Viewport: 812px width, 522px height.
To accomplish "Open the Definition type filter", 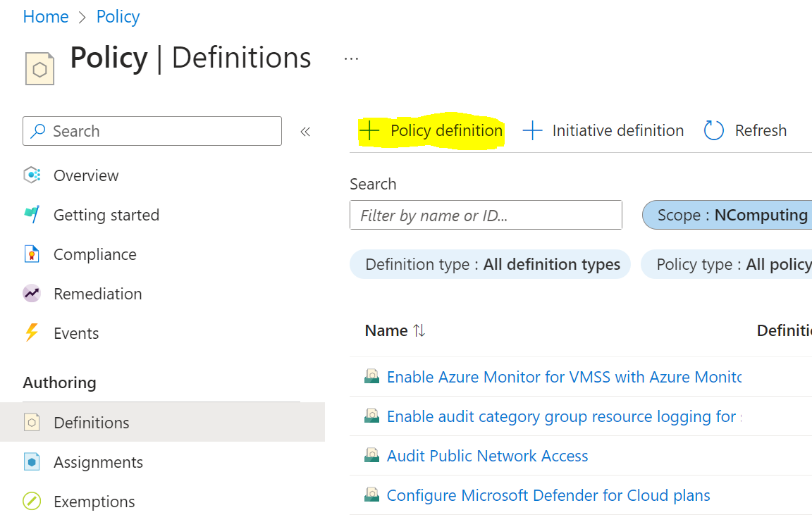I will point(490,264).
